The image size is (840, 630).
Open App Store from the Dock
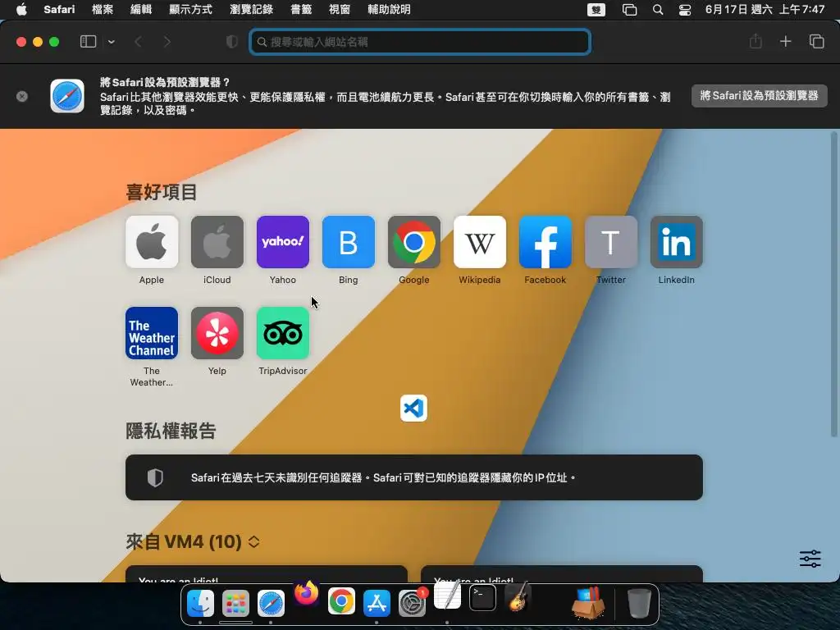click(377, 603)
